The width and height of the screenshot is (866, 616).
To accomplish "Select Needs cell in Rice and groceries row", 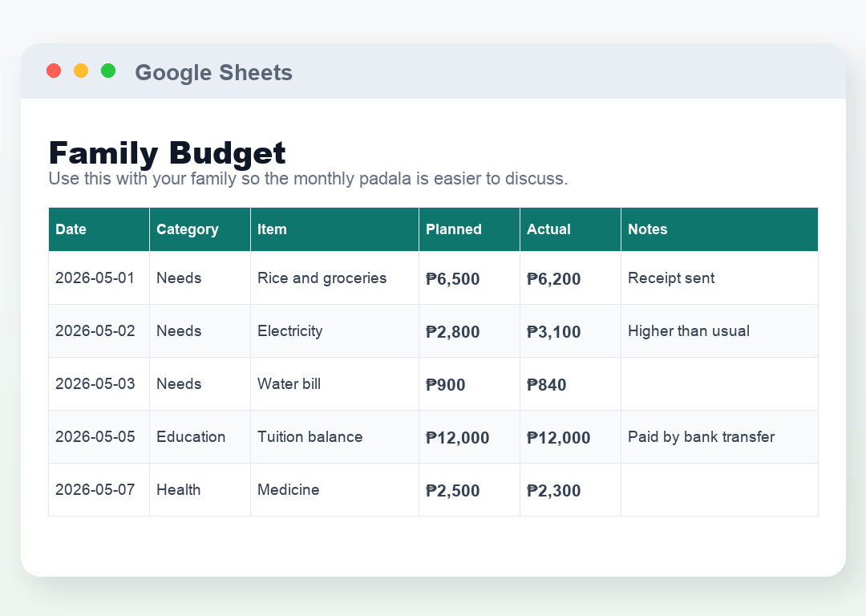I will click(200, 278).
